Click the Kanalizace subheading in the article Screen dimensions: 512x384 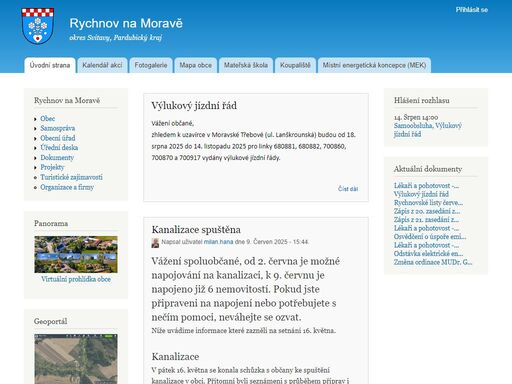(175, 357)
